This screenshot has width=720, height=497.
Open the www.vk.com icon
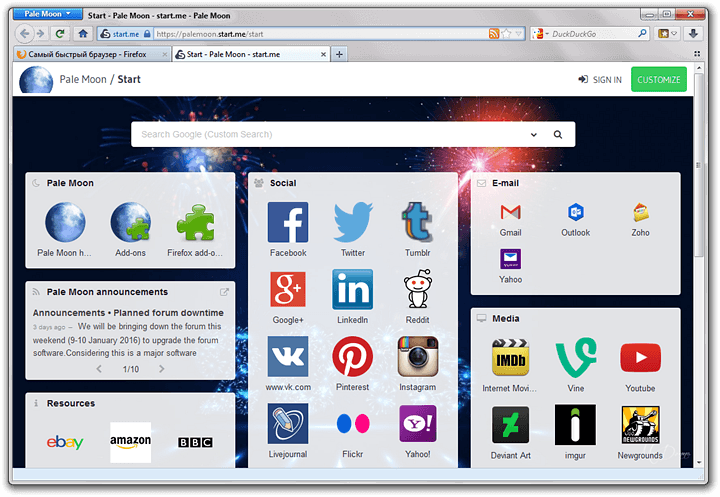point(288,356)
